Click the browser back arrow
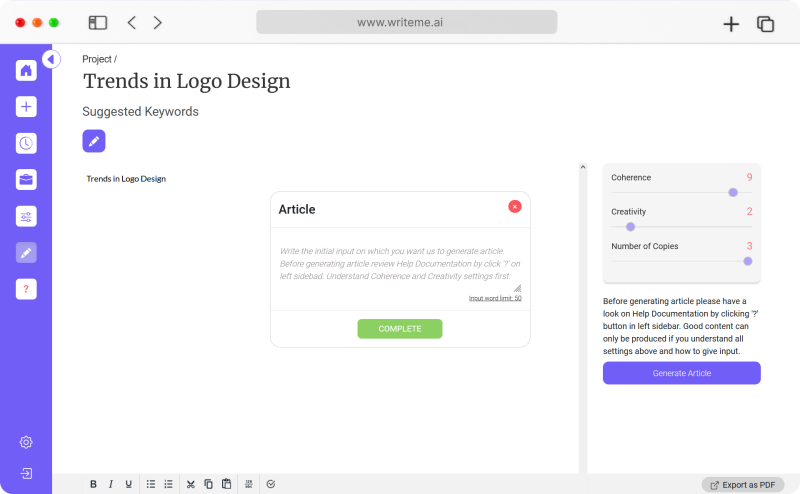Image resolution: width=800 pixels, height=494 pixels. pos(132,22)
